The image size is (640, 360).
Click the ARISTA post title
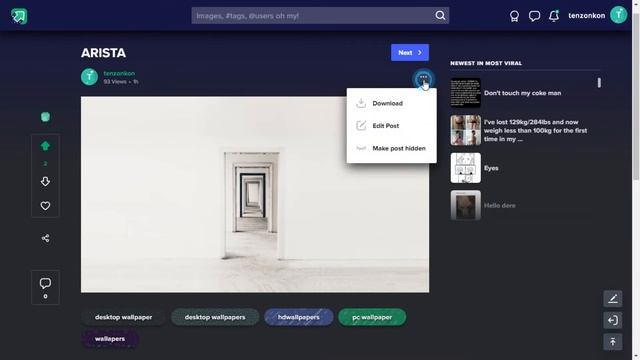(103, 53)
